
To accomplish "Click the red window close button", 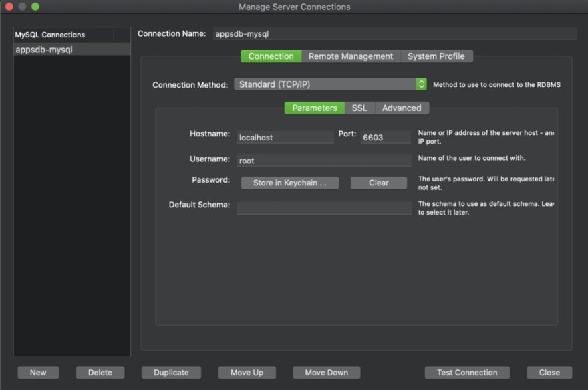I will coord(9,7).
